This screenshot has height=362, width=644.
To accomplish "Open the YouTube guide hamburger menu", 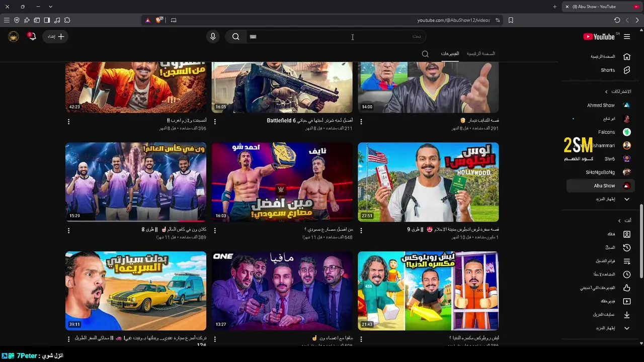I will 627,37.
